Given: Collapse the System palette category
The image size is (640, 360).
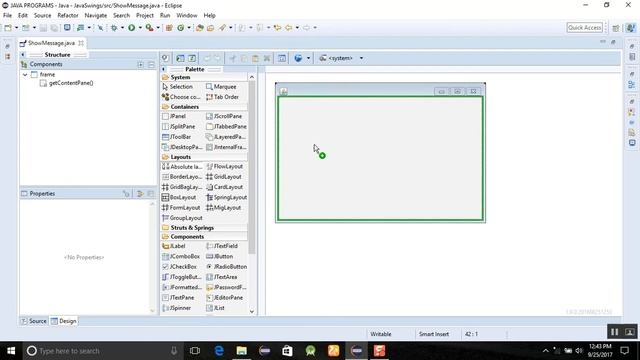Looking at the screenshot, I should [x=204, y=77].
